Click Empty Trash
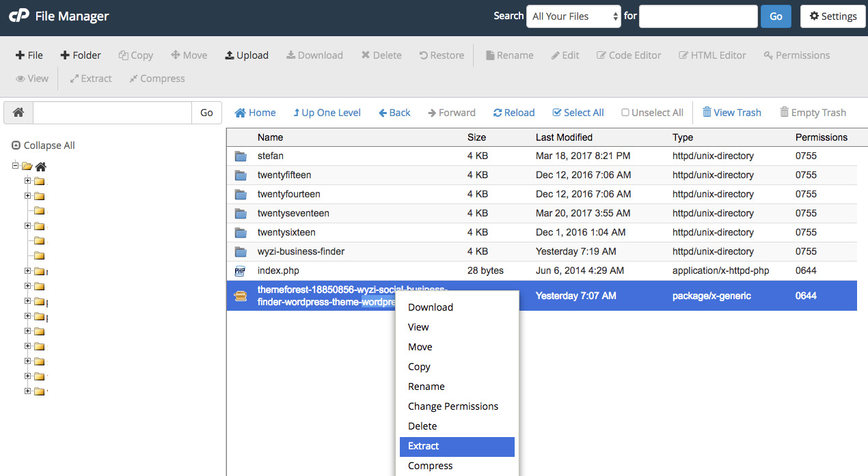 pos(813,113)
